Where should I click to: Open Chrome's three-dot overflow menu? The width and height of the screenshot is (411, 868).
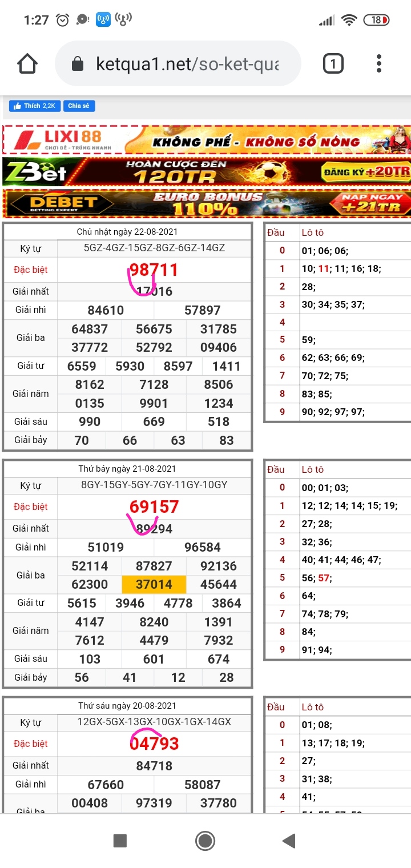tap(379, 63)
